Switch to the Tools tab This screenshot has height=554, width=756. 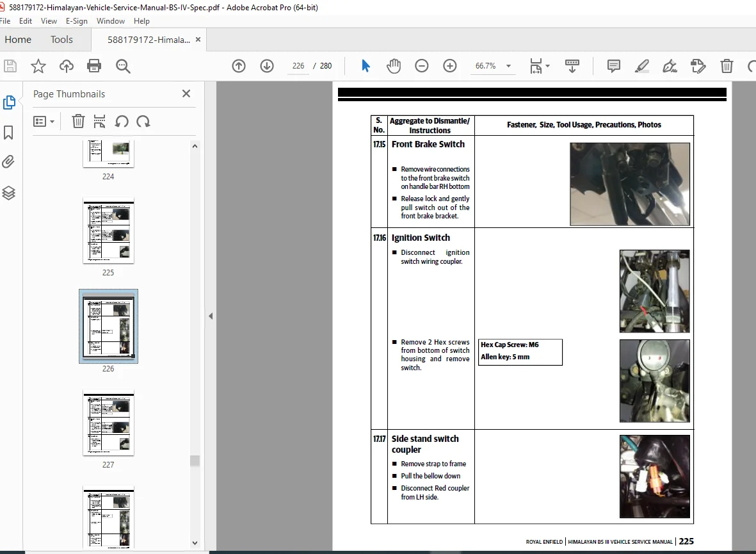(x=61, y=40)
